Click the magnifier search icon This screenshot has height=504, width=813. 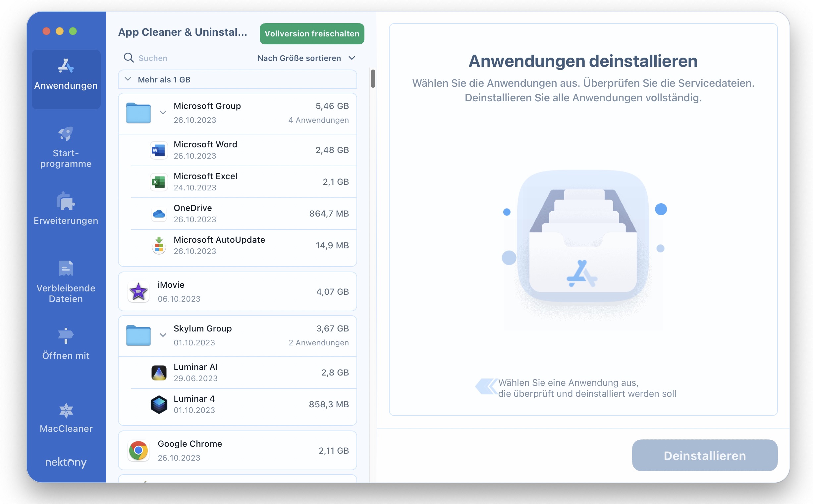[x=129, y=58]
